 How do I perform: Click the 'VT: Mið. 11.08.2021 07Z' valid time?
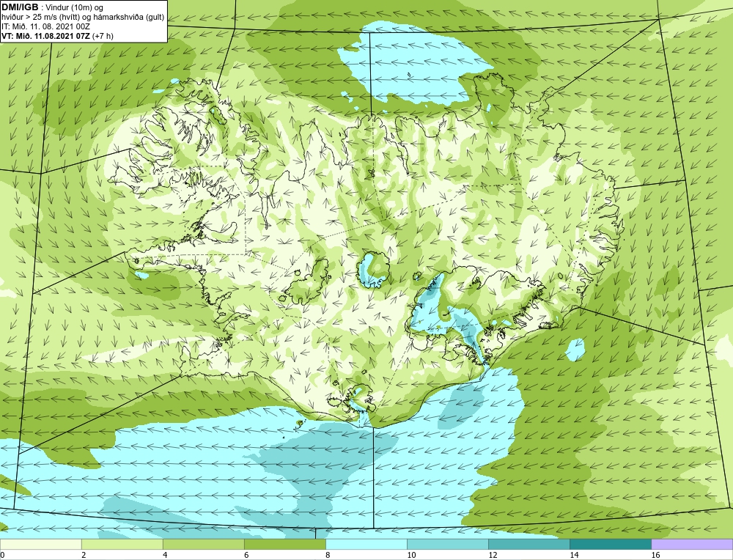(x=46, y=36)
